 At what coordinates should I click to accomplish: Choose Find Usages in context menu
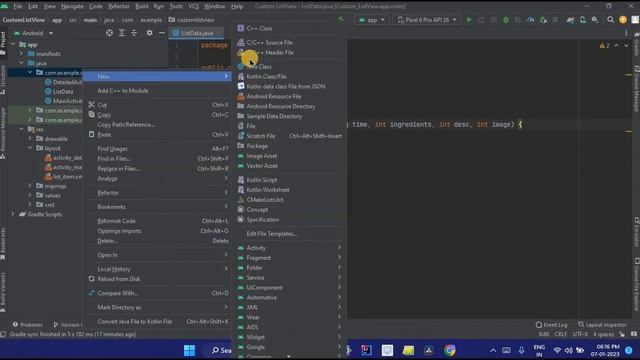point(158,149)
